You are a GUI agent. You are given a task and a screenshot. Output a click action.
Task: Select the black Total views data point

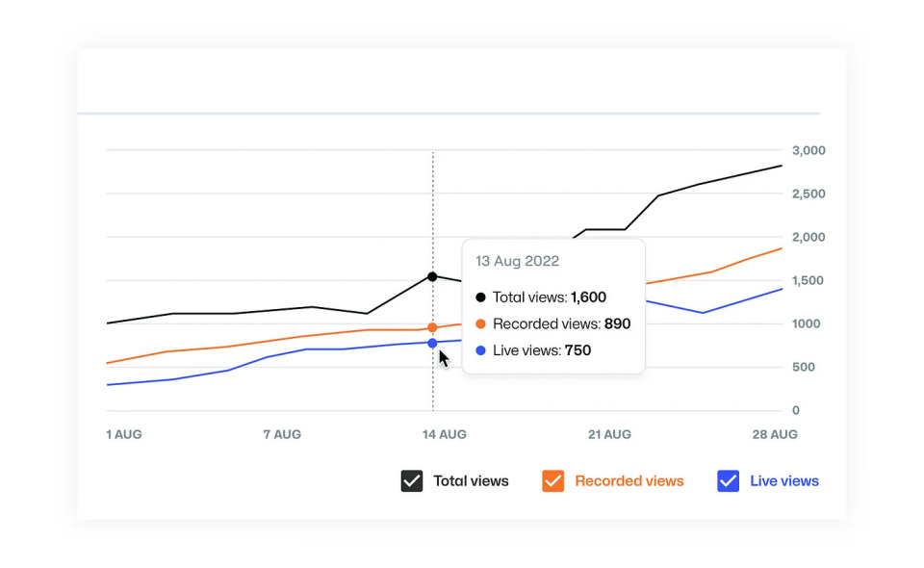432,277
